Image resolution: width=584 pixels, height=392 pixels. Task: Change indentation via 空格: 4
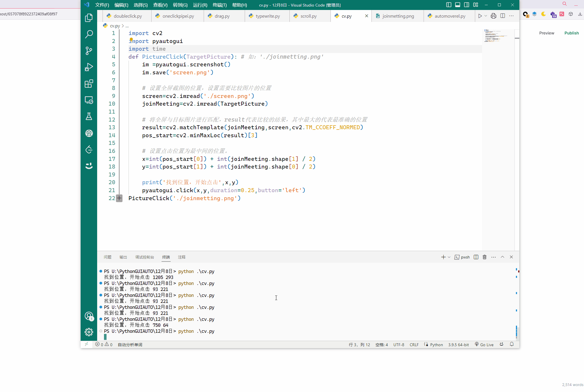pyautogui.click(x=381, y=344)
